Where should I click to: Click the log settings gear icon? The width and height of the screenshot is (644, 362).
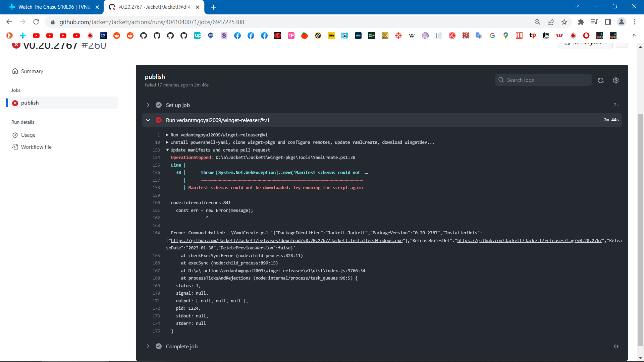(616, 80)
